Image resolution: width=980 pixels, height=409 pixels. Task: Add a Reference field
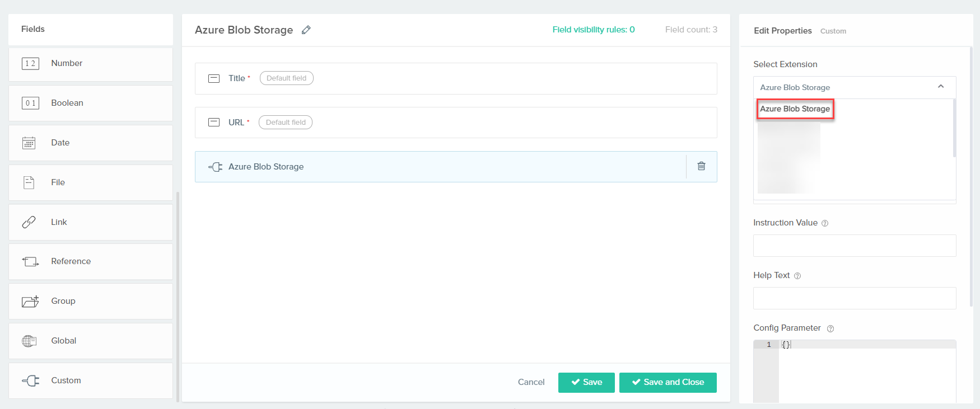click(x=91, y=261)
